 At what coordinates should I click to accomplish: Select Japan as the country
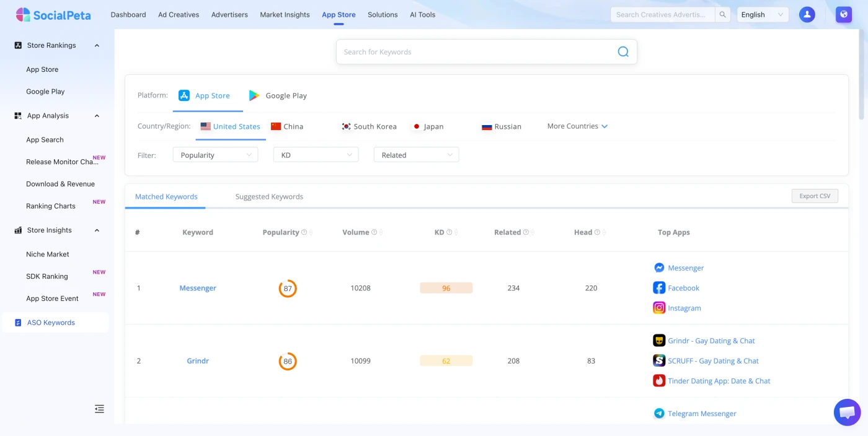click(428, 126)
